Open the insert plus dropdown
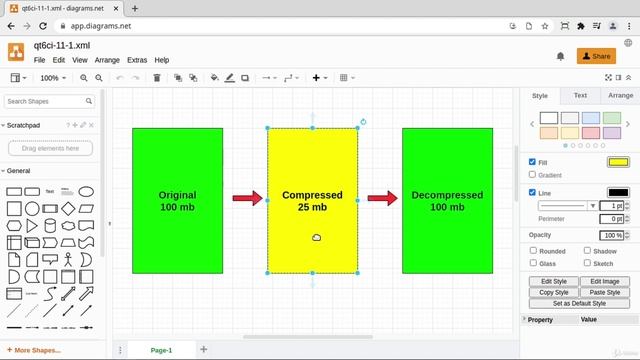Image resolution: width=640 pixels, height=360 pixels. (x=320, y=78)
